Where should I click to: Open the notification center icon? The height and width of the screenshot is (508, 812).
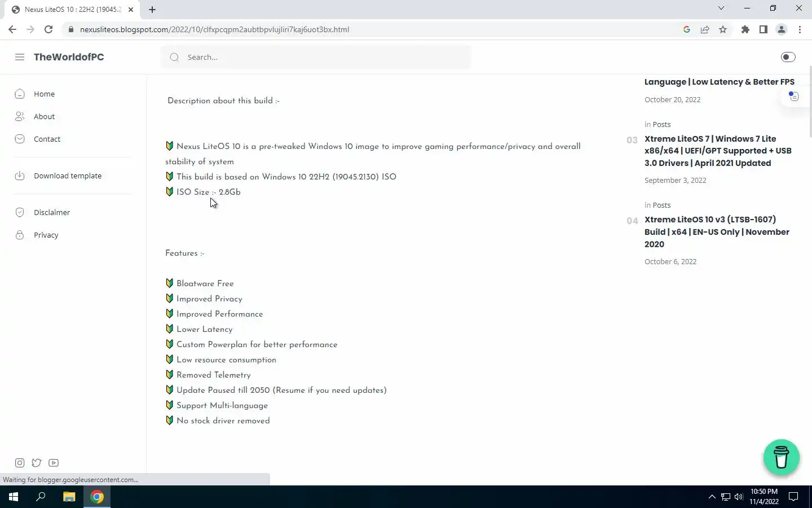coord(793,497)
